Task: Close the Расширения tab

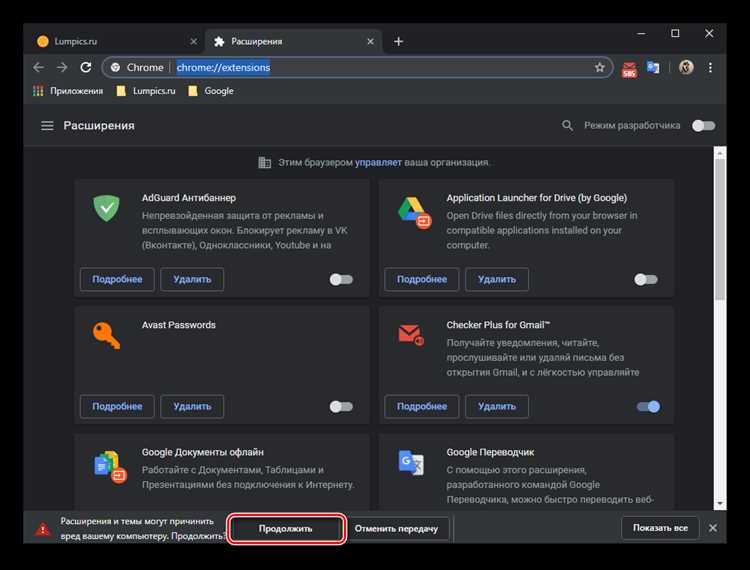Action: click(370, 42)
